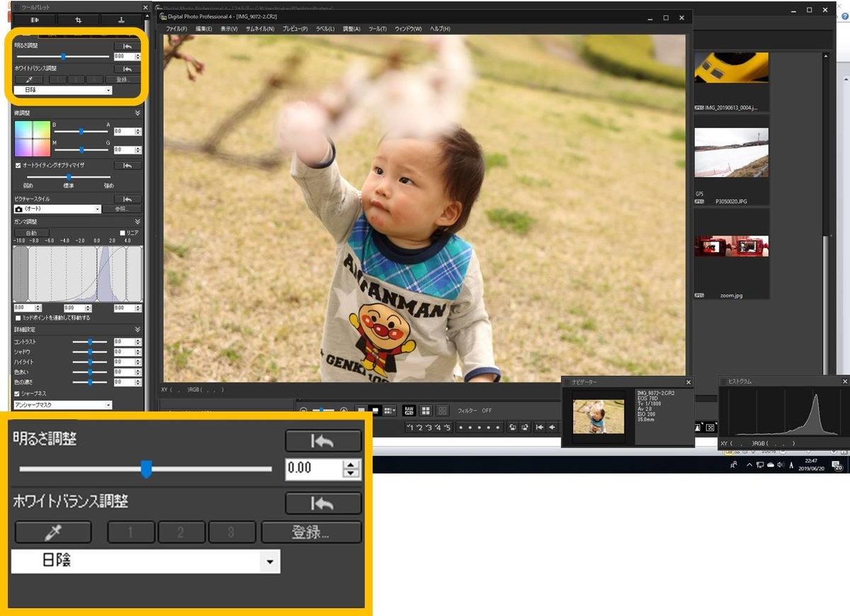Open the 編集(E) menu
The image size is (850, 616).
[204, 29]
